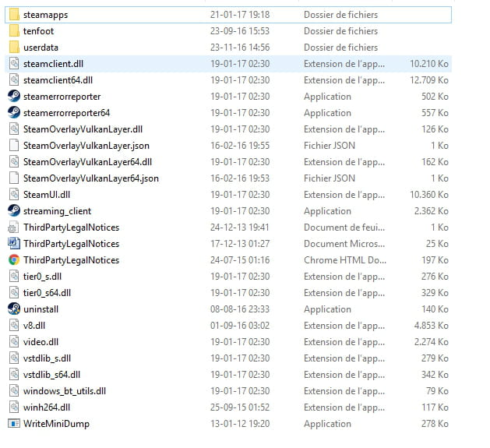Click the size value 4.853 Ko

tap(432, 326)
